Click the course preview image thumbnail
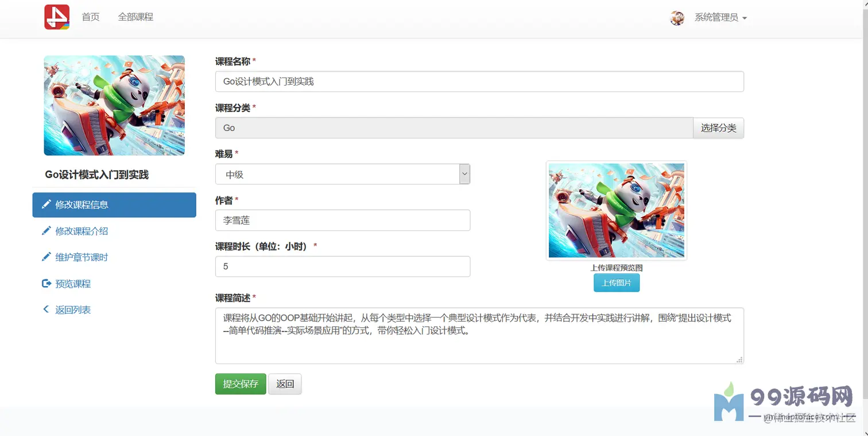This screenshot has width=868, height=436. (617, 210)
